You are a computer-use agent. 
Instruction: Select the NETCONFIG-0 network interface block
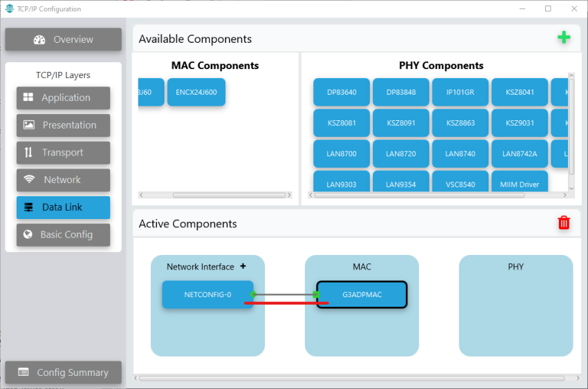[x=208, y=294]
